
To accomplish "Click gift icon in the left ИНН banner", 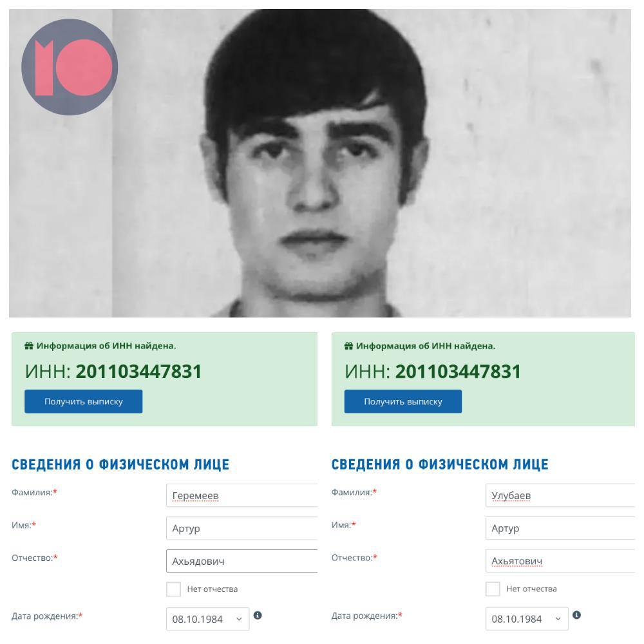I will 29,346.
